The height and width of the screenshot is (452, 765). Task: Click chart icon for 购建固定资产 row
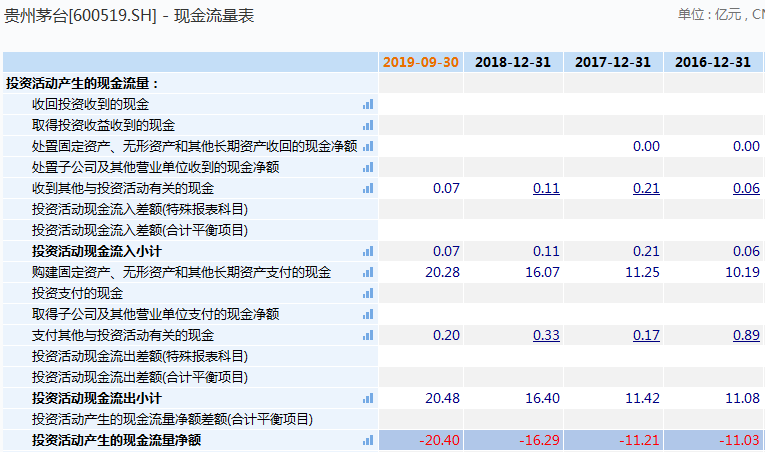(367, 272)
